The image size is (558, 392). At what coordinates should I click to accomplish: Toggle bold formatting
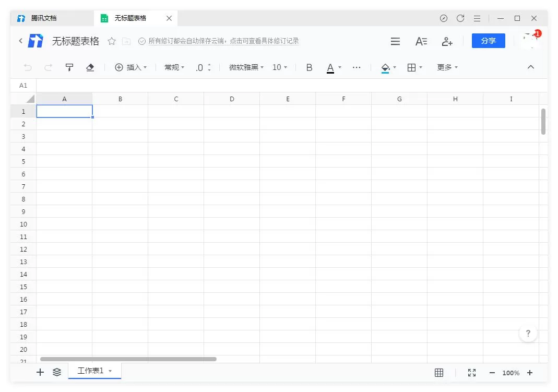click(309, 67)
